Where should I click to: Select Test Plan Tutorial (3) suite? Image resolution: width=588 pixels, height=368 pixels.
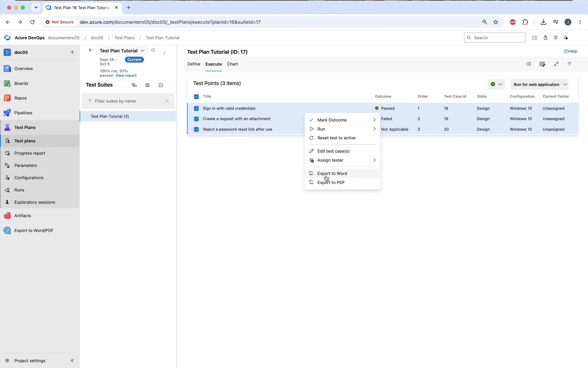tap(128, 116)
